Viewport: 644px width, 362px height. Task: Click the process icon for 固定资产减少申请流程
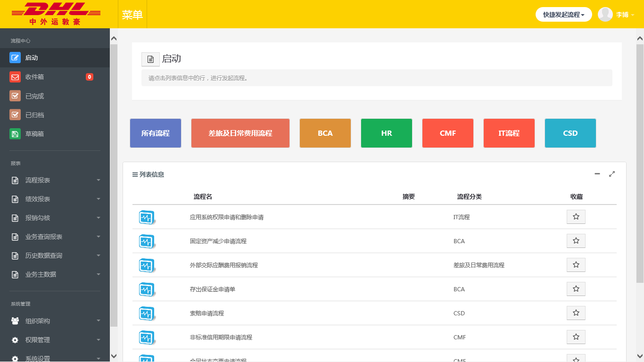coord(147,241)
